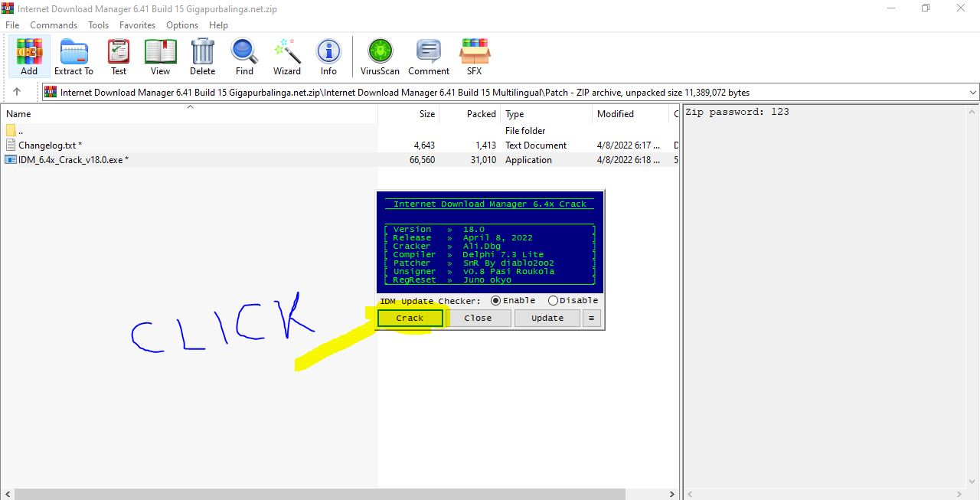This screenshot has width=980, height=500.
Task: Click the Crack button
Action: (x=410, y=318)
